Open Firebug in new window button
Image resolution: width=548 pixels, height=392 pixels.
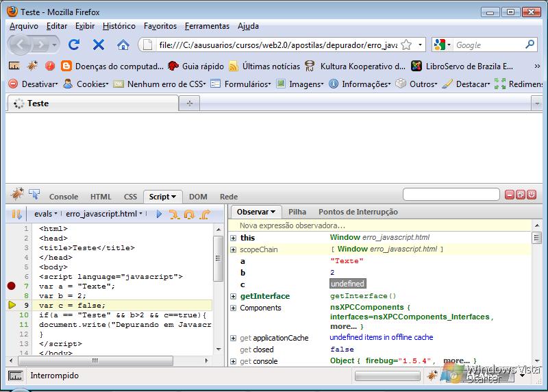(x=521, y=195)
